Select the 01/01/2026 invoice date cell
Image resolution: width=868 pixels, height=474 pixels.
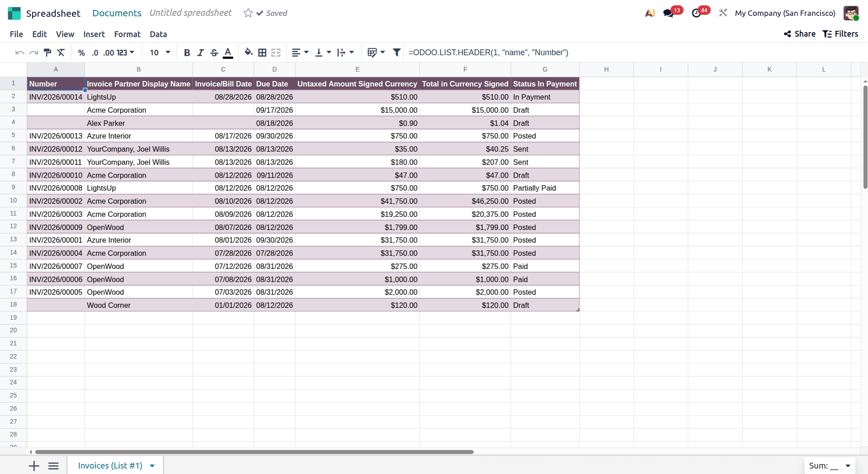(x=223, y=305)
